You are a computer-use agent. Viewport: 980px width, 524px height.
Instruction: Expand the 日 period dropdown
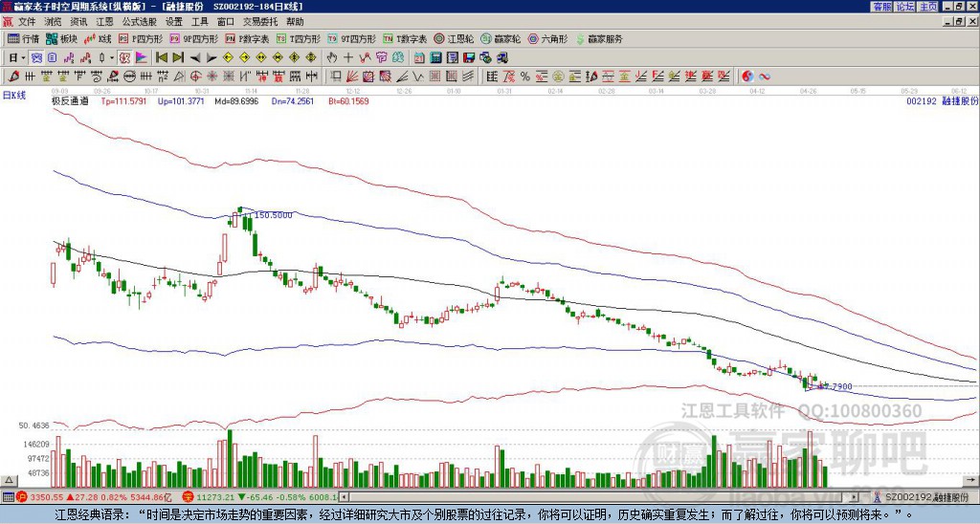point(23,58)
